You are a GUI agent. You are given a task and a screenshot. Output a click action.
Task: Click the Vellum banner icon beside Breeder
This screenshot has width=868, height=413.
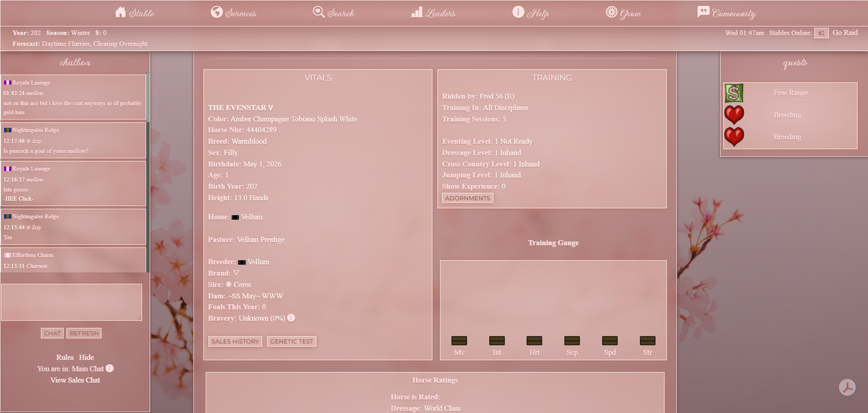(242, 262)
